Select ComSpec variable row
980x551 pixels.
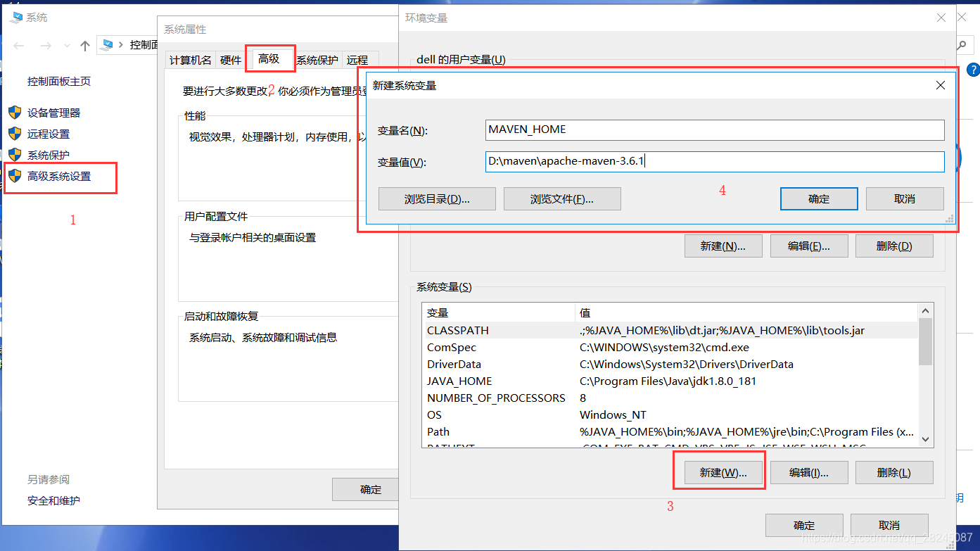click(x=670, y=347)
